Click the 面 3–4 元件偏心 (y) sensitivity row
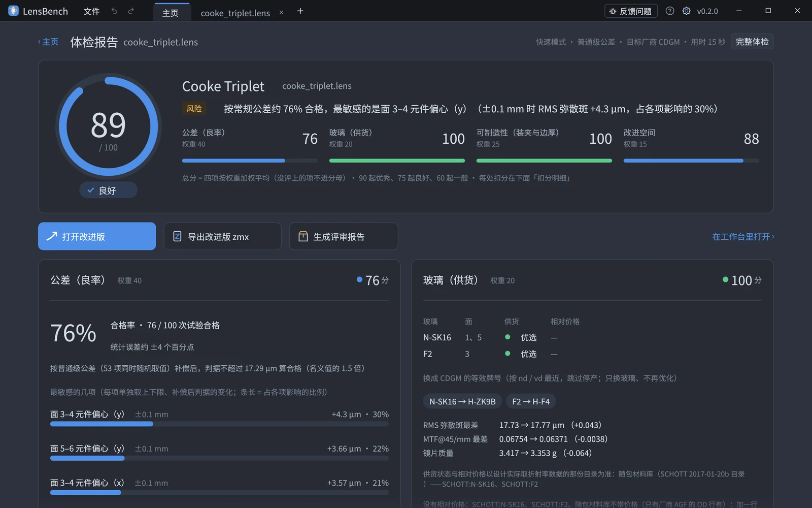 (x=219, y=419)
